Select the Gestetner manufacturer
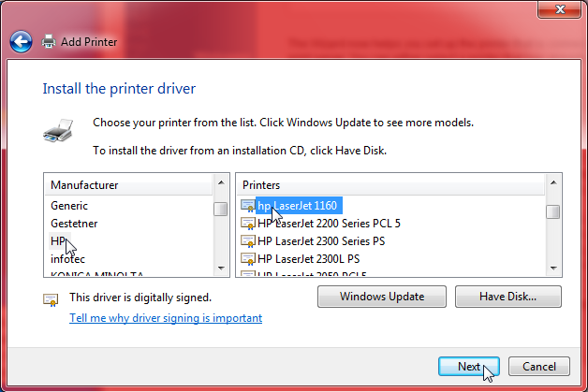Screen dimensions: 588x392 click(x=74, y=224)
